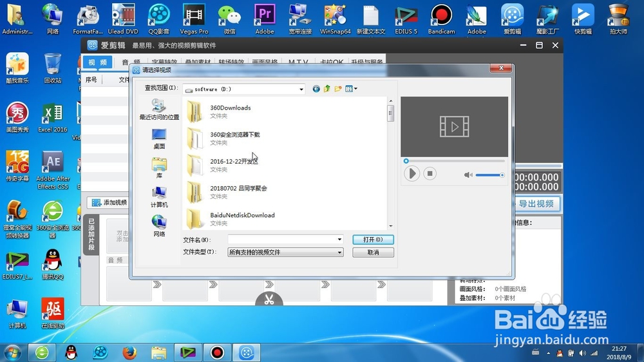Open 快剪辑 desktop shortcut

[x=583, y=19]
